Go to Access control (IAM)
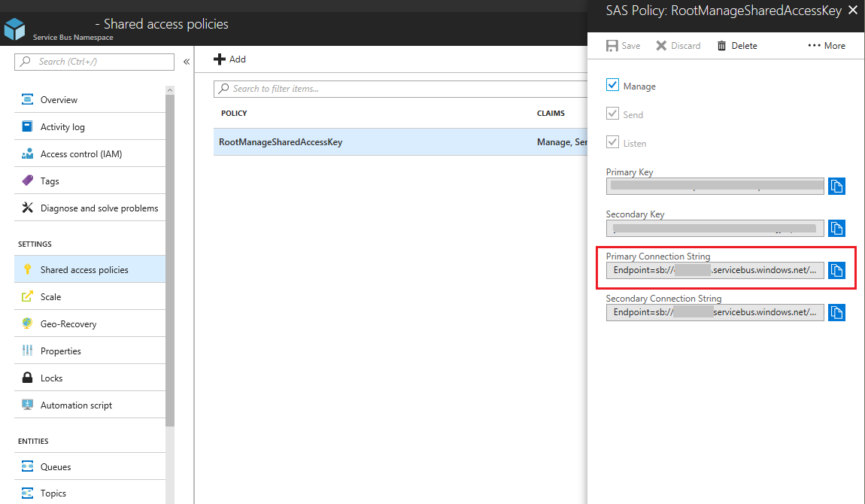The width and height of the screenshot is (865, 504). click(90, 153)
